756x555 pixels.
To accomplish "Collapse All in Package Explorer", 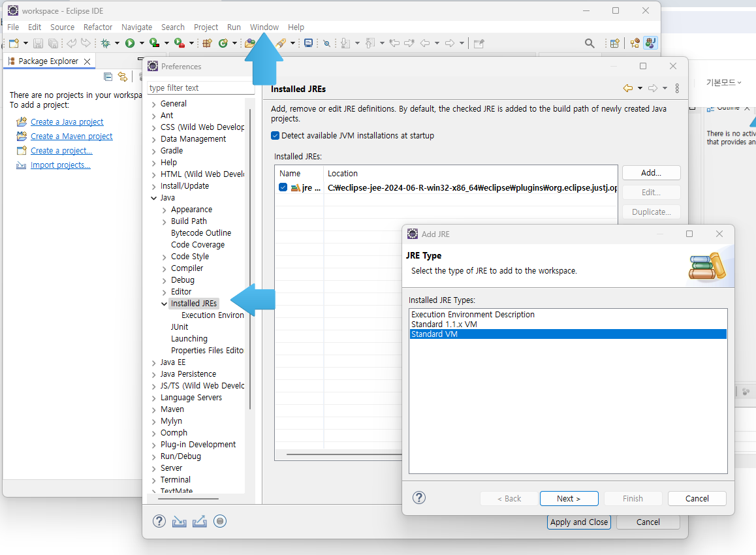I will pyautogui.click(x=108, y=76).
